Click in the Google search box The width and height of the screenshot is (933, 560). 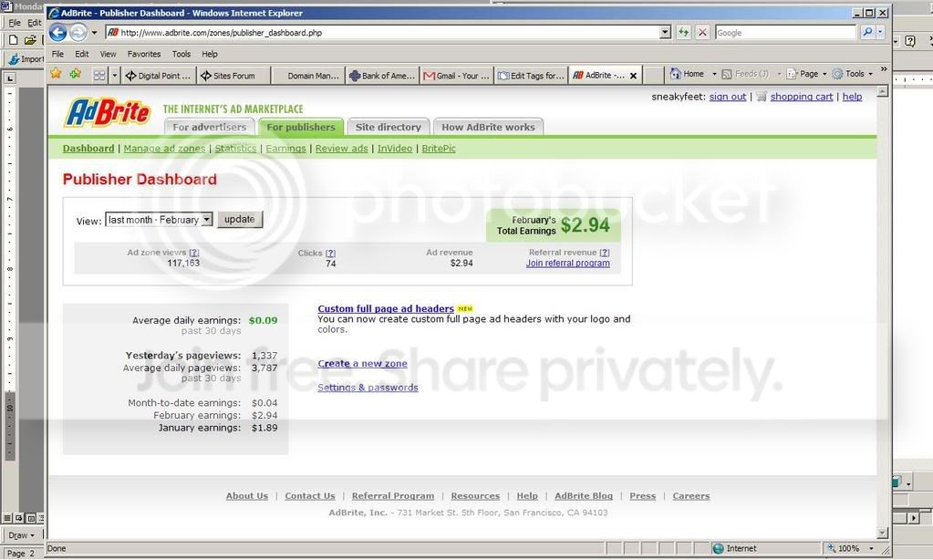tap(785, 32)
